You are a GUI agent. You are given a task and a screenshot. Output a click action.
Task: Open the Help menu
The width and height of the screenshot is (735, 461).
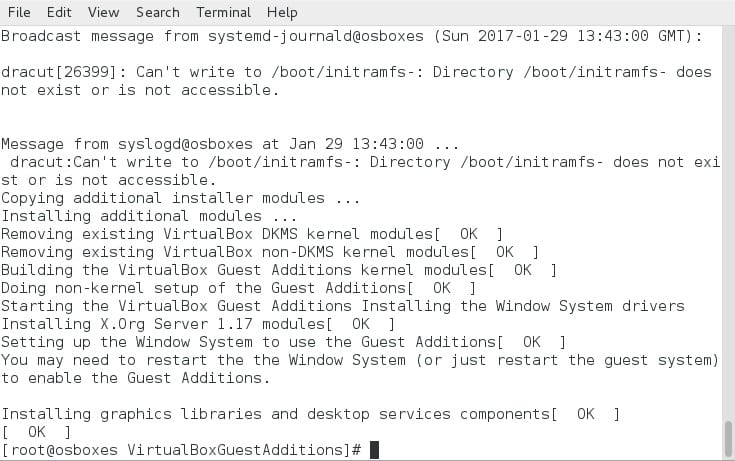click(282, 12)
